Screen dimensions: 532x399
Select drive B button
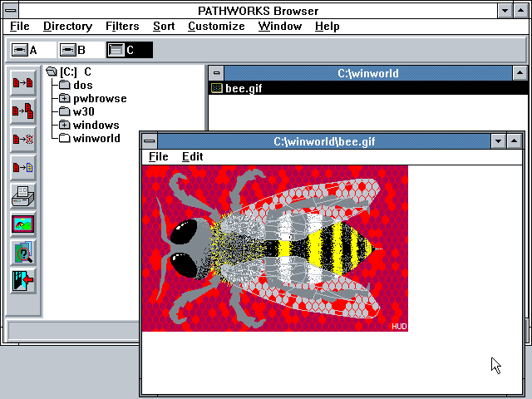(81, 50)
